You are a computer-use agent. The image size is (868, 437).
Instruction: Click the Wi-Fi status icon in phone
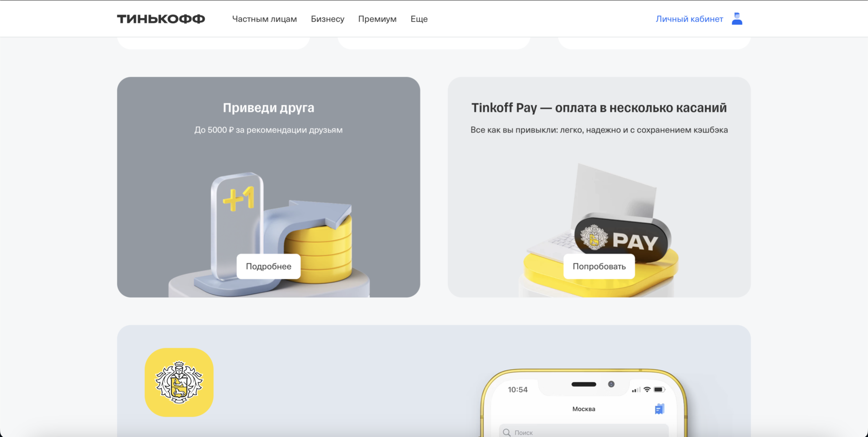coord(647,389)
